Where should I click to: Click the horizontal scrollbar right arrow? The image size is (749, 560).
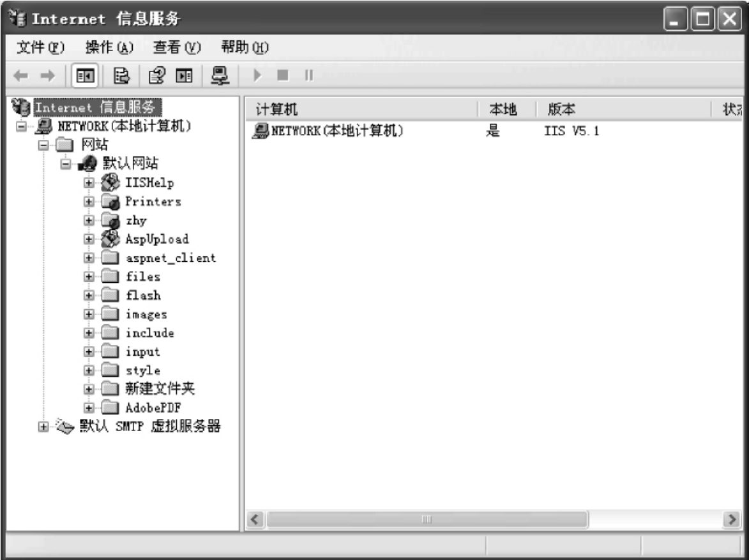tap(731, 519)
